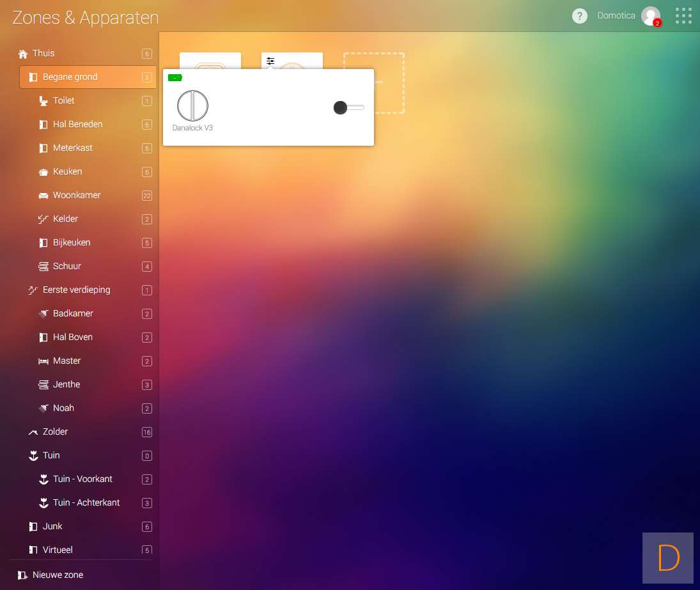
Task: Click the sofa icon beside Woonkamer
Action: click(43, 196)
